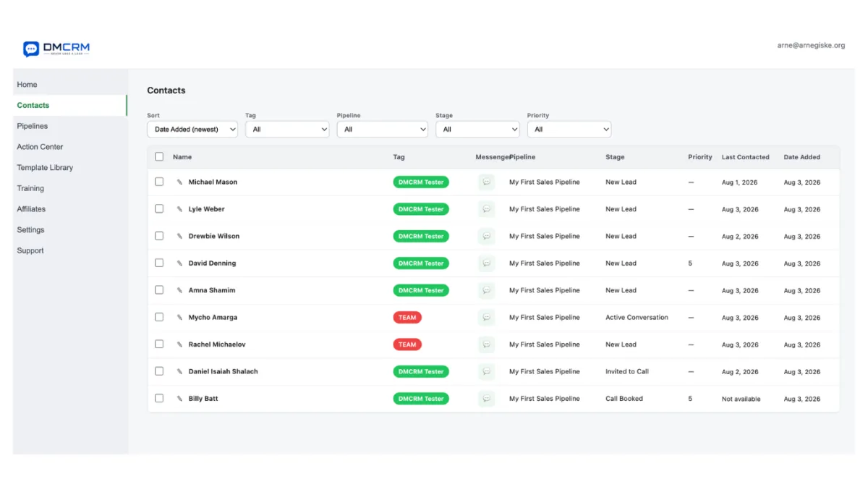Screen dimensions: 868x487
Task: Open Pipelines from the sidebar
Action: point(70,126)
